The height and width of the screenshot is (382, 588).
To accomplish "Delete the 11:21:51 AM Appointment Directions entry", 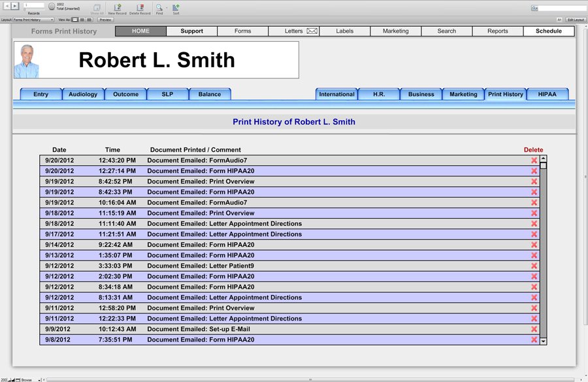I will (534, 234).
